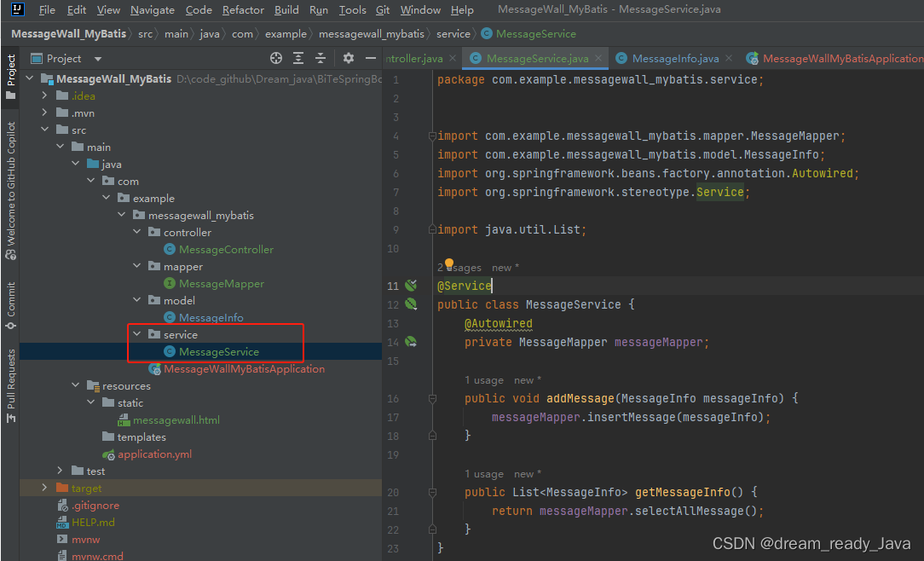Click the line number 17 in gutter
This screenshot has width=924, height=561.
[393, 417]
